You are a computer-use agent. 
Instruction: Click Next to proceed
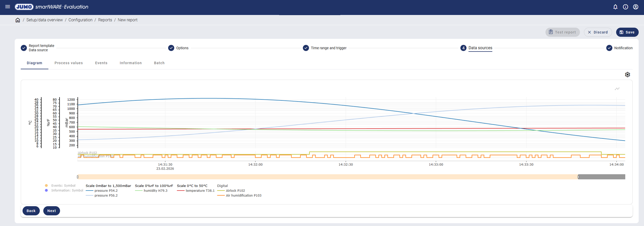point(52,211)
